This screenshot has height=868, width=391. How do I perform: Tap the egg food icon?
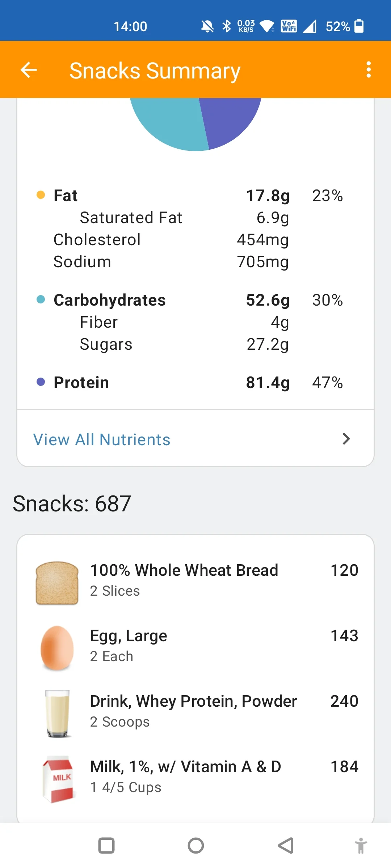57,648
